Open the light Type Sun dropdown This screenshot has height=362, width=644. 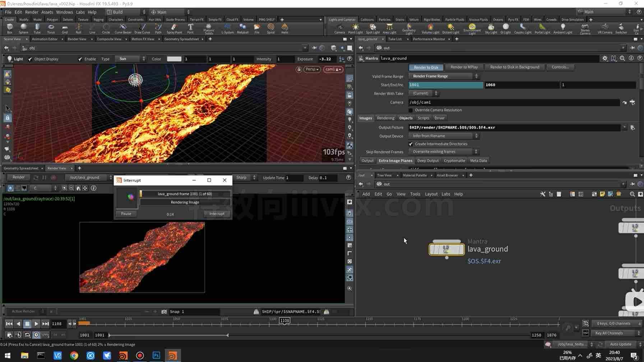point(131,59)
